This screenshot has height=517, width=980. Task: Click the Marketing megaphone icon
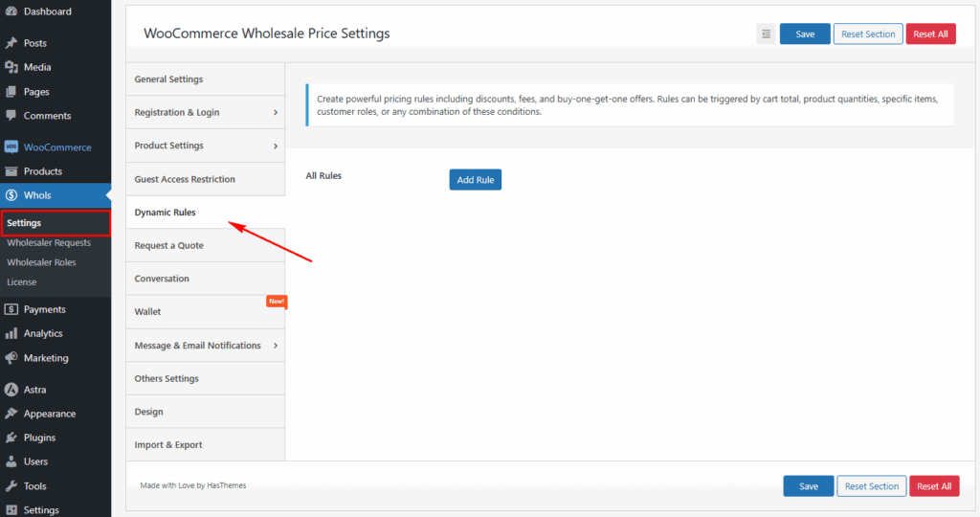(x=11, y=357)
